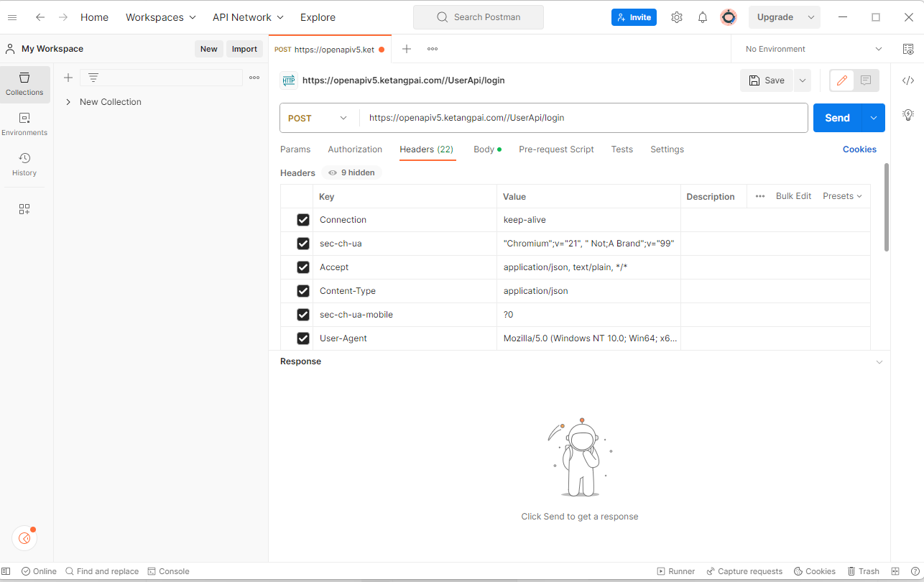Switch to the request Settings tab
924x582 pixels.
(667, 149)
